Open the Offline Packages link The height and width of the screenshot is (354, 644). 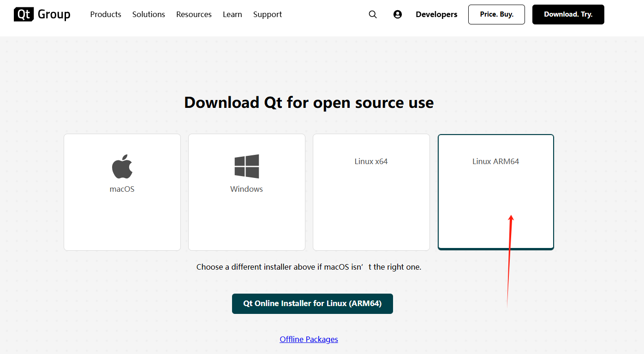tap(309, 339)
